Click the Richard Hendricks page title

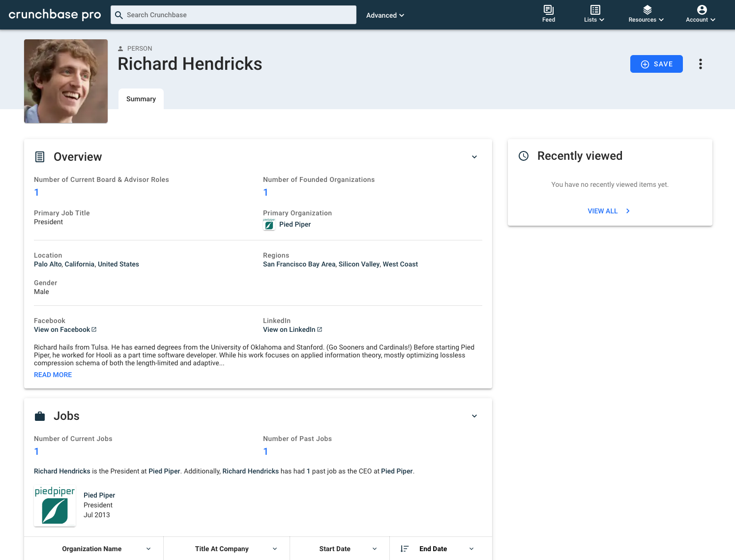190,64
